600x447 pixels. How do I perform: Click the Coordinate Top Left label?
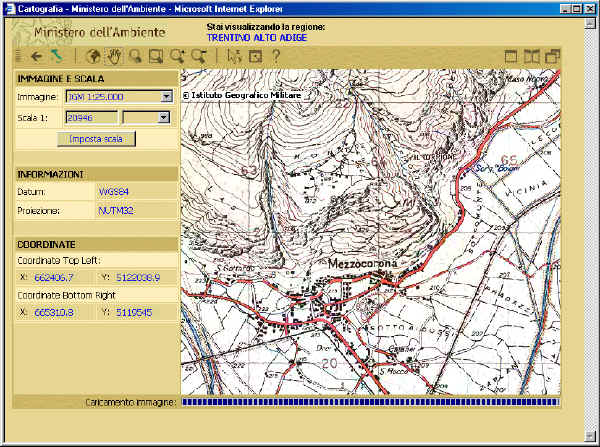click(x=59, y=260)
